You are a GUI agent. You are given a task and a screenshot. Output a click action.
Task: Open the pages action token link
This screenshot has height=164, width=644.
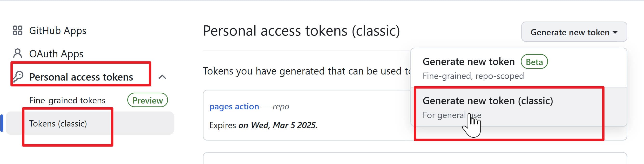(234, 107)
